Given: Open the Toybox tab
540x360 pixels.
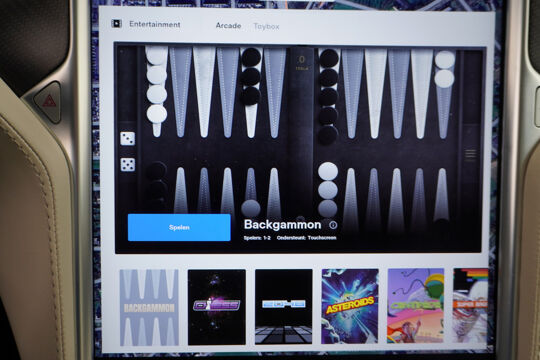Looking at the screenshot, I should coord(266,26).
